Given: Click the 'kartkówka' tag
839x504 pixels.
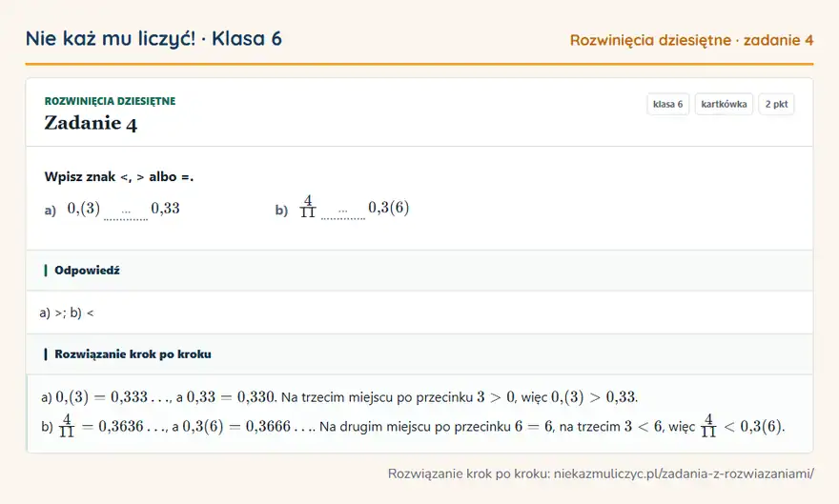Looking at the screenshot, I should pos(724,104).
